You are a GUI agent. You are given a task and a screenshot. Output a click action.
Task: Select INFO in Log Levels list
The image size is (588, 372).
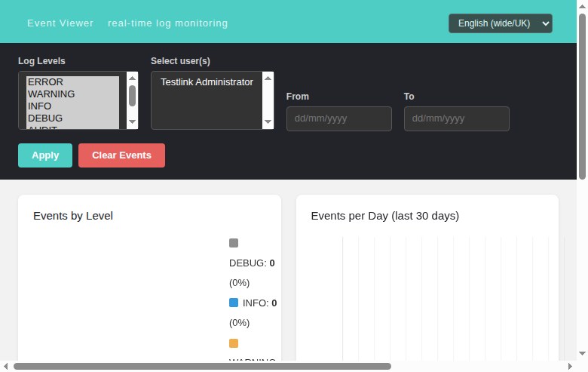click(73, 106)
